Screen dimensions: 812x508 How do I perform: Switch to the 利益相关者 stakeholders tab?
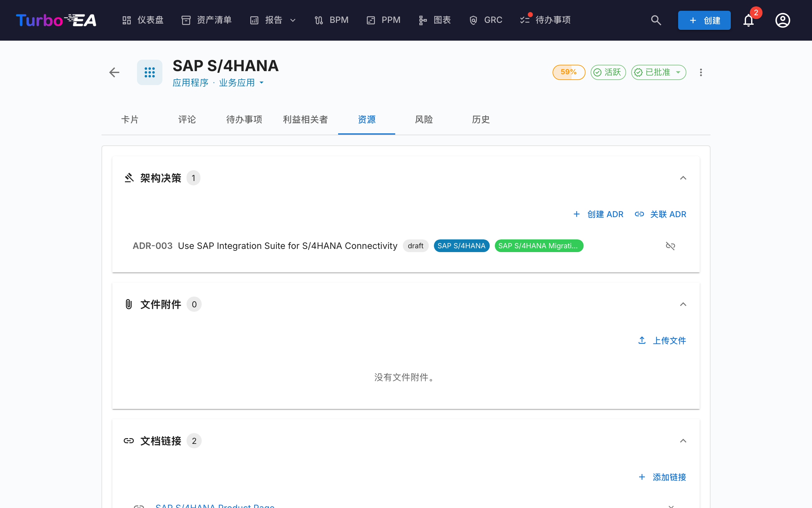pyautogui.click(x=305, y=120)
